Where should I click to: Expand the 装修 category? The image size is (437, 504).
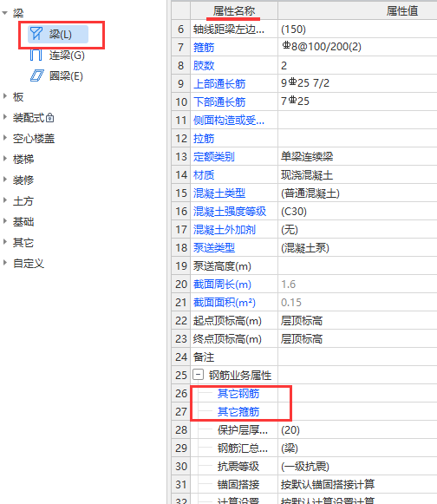point(5,179)
